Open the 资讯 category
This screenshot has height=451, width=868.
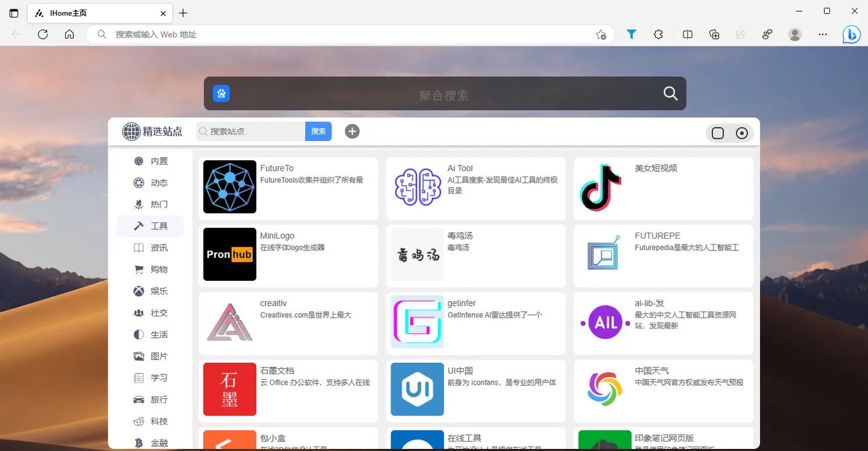[x=150, y=248]
